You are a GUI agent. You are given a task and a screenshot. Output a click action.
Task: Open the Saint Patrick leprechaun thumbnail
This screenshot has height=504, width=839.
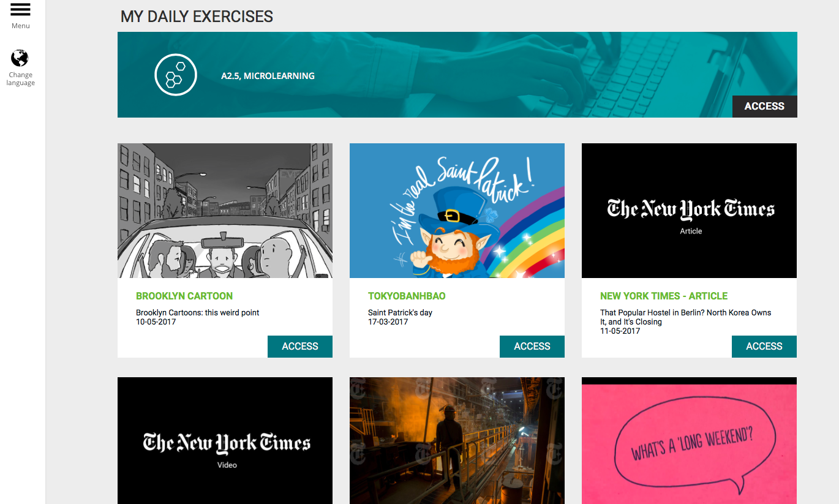pyautogui.click(x=457, y=211)
